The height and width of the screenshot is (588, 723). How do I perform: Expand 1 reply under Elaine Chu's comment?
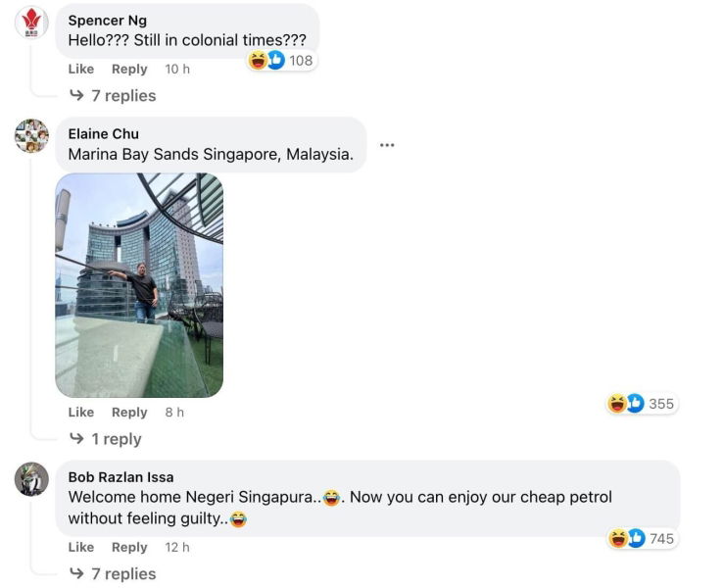click(x=106, y=439)
